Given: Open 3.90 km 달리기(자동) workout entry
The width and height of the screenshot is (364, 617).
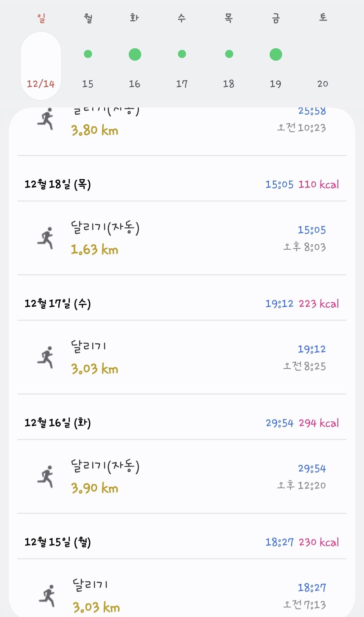Looking at the screenshot, I should [x=182, y=477].
